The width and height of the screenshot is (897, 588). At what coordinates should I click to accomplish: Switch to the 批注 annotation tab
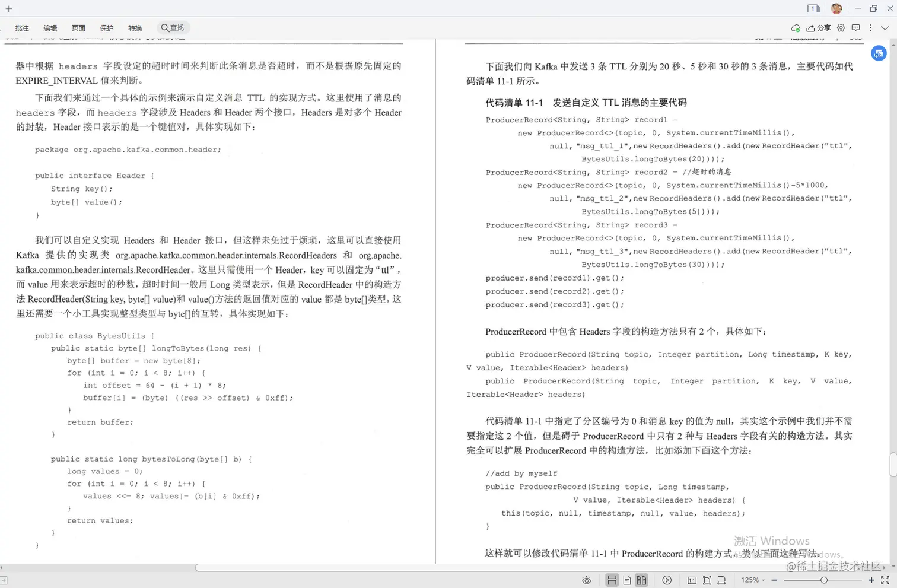click(22, 28)
